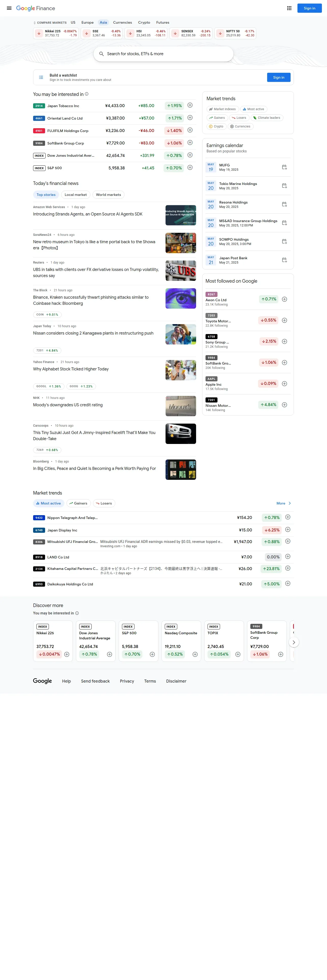Open the Google apps grid
327x980 pixels.
click(289, 8)
